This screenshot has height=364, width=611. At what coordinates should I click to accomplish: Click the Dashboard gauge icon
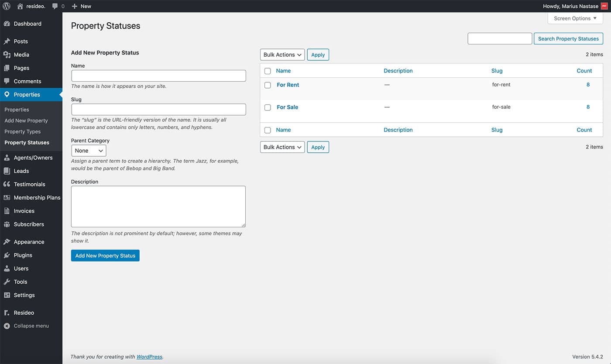point(7,24)
